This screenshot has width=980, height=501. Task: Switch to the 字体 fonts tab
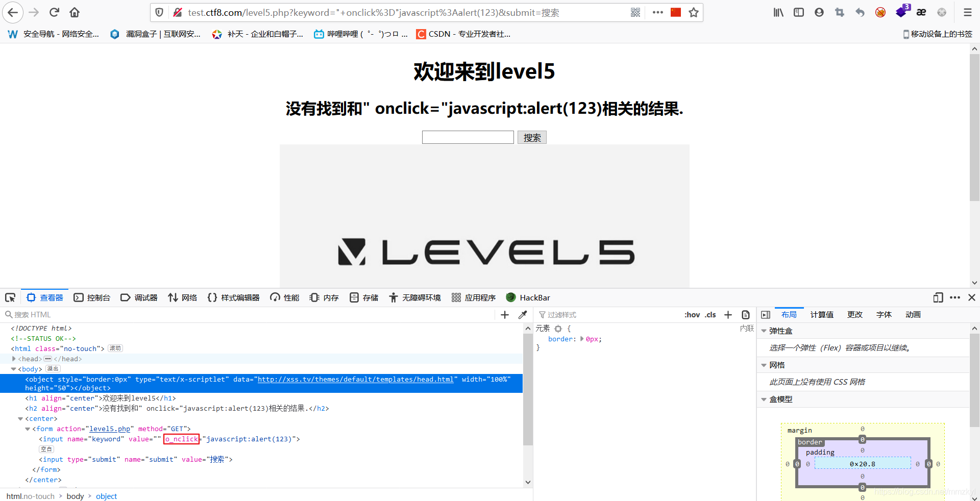pyautogui.click(x=884, y=315)
